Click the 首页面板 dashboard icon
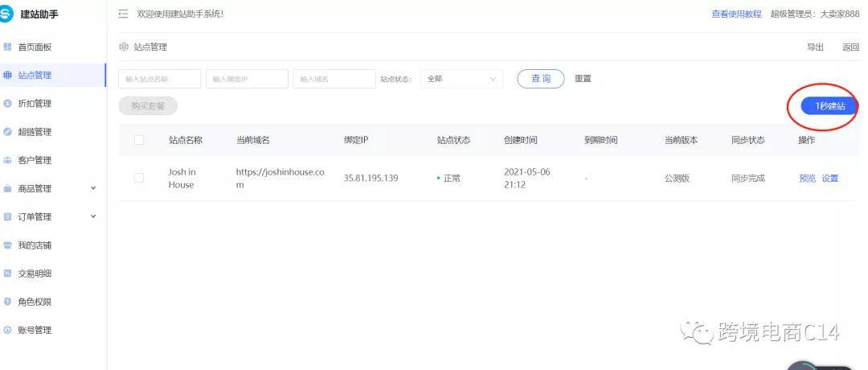The height and width of the screenshot is (370, 868). pos(7,47)
